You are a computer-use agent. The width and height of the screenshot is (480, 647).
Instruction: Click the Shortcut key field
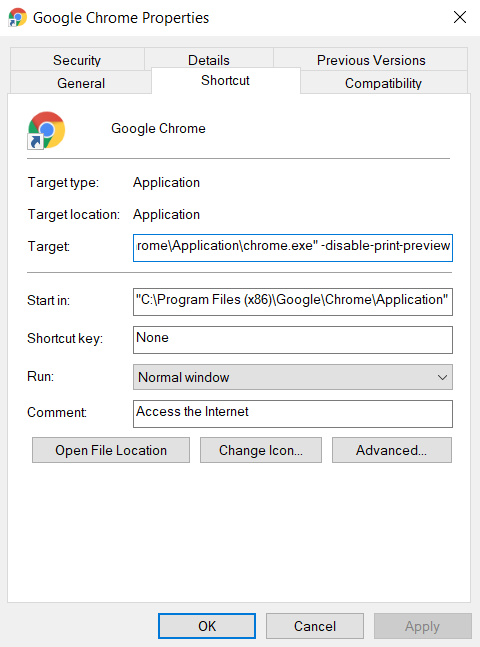click(293, 340)
